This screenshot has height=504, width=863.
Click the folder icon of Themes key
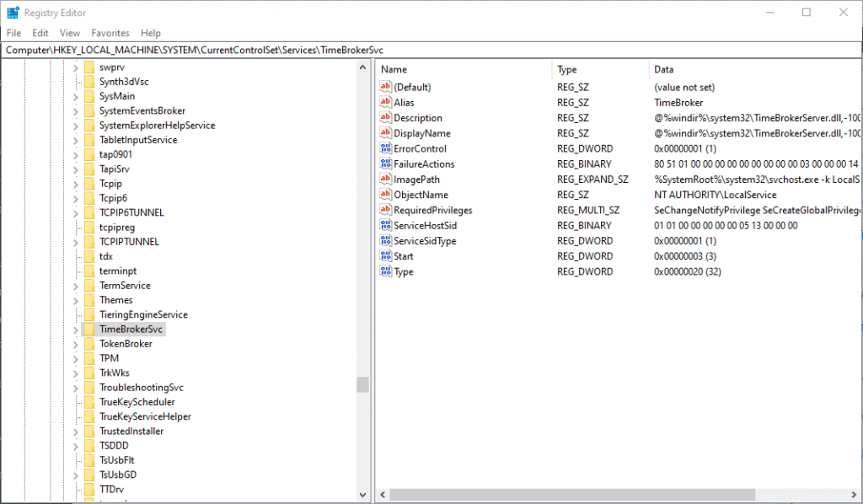point(89,300)
